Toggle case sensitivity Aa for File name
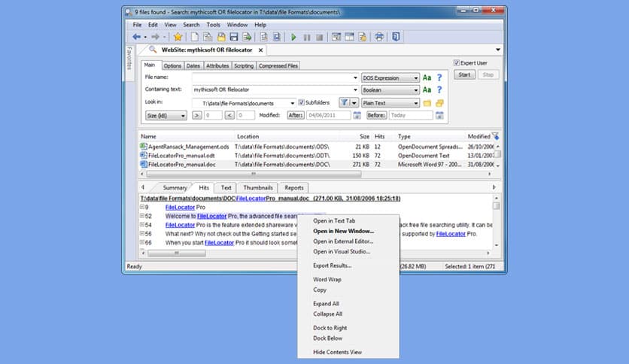 pos(427,77)
